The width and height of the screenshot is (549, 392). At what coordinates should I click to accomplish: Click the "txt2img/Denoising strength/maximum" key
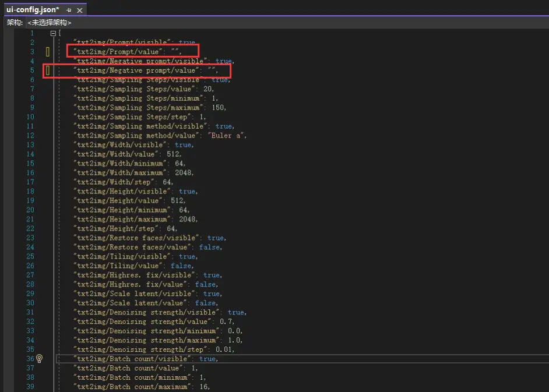click(x=146, y=340)
